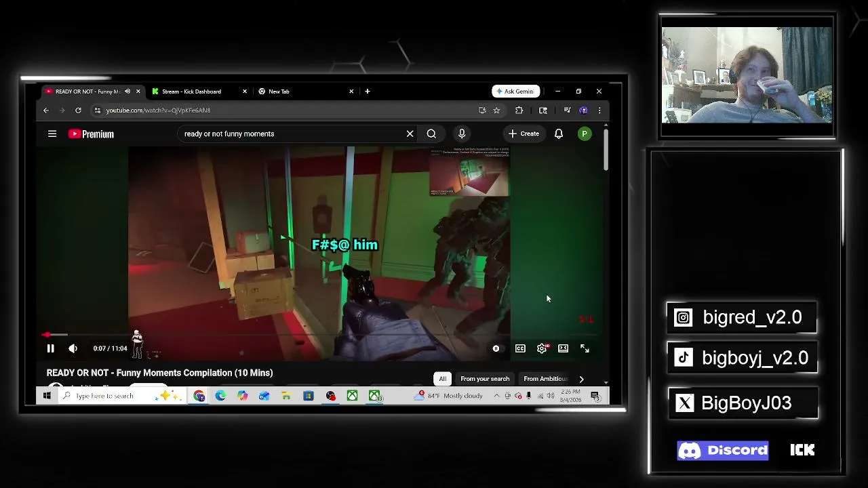
Task: Switch to Stream - Kick Dashboard tab
Action: tap(191, 91)
